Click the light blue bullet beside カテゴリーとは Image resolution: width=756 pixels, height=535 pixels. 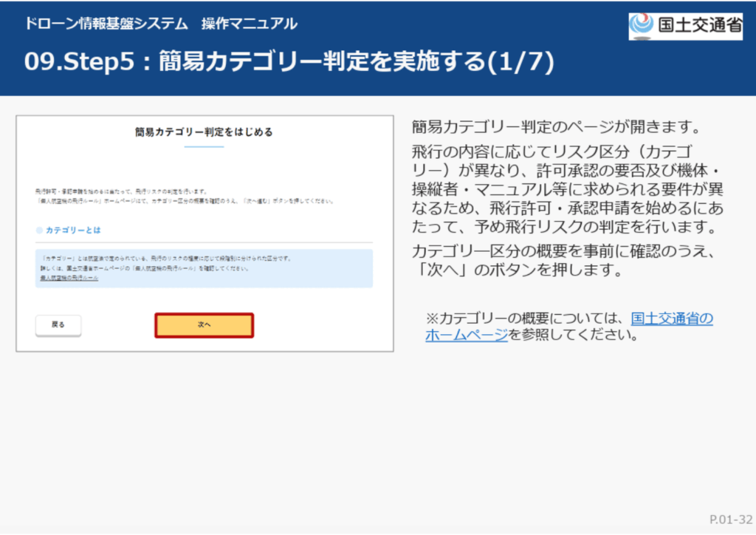coord(39,231)
